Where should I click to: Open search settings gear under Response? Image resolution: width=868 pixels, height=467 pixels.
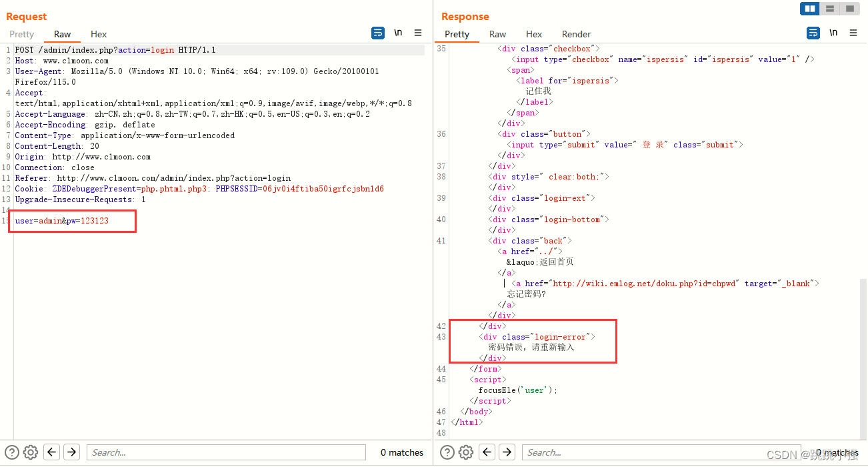[466, 452]
